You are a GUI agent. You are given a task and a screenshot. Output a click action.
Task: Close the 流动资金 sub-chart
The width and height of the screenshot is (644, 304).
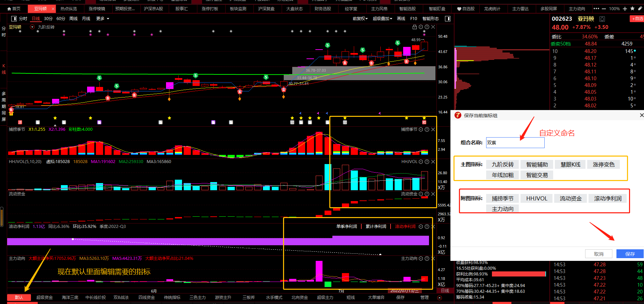(433, 194)
